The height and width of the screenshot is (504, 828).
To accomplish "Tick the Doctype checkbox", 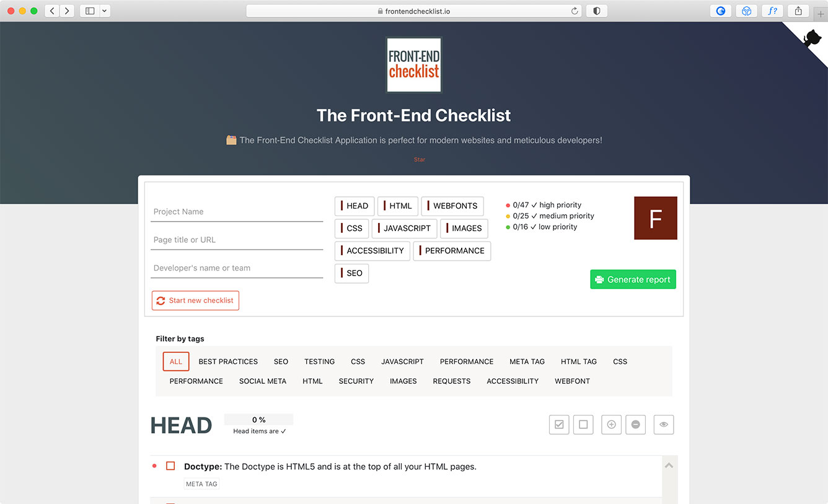I will [x=170, y=466].
